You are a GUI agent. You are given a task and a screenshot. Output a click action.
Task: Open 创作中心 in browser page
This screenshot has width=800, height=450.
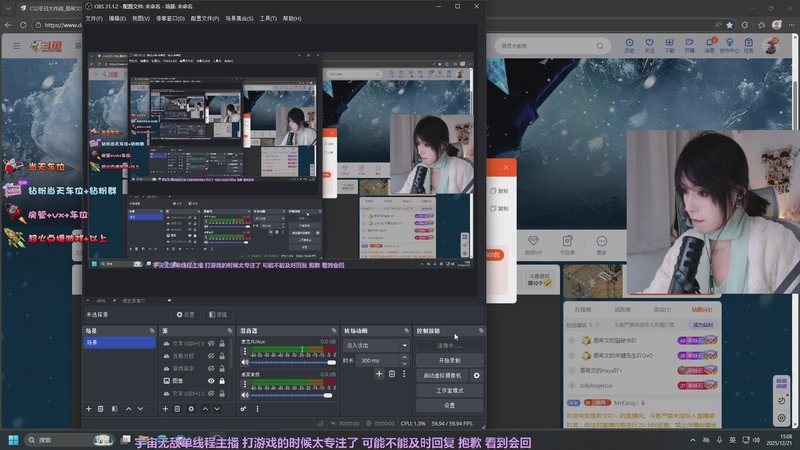click(x=730, y=45)
